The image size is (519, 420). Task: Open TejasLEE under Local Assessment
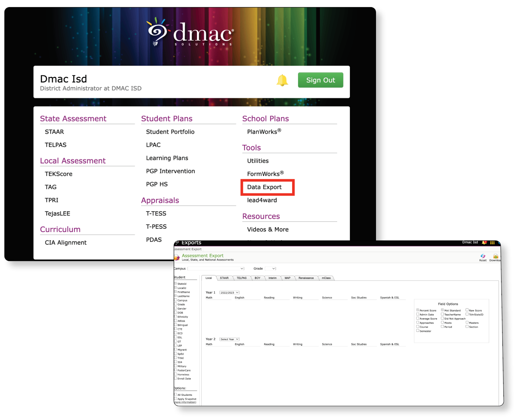(x=57, y=213)
